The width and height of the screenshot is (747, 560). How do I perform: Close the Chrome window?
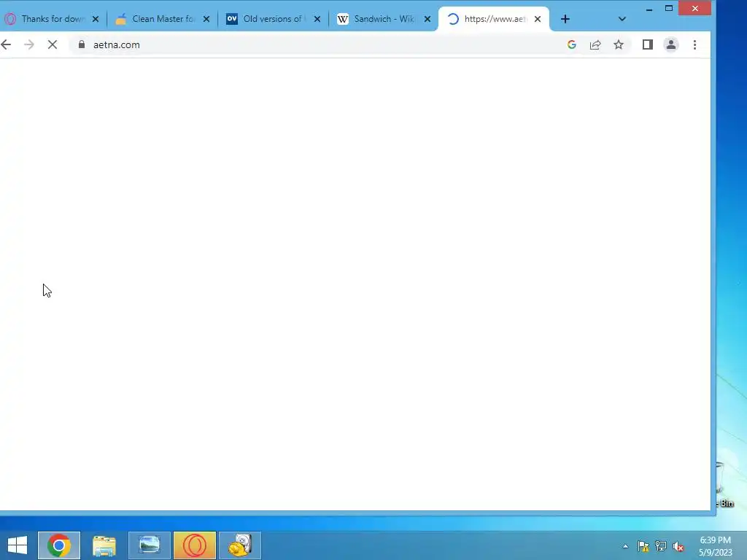coord(694,9)
